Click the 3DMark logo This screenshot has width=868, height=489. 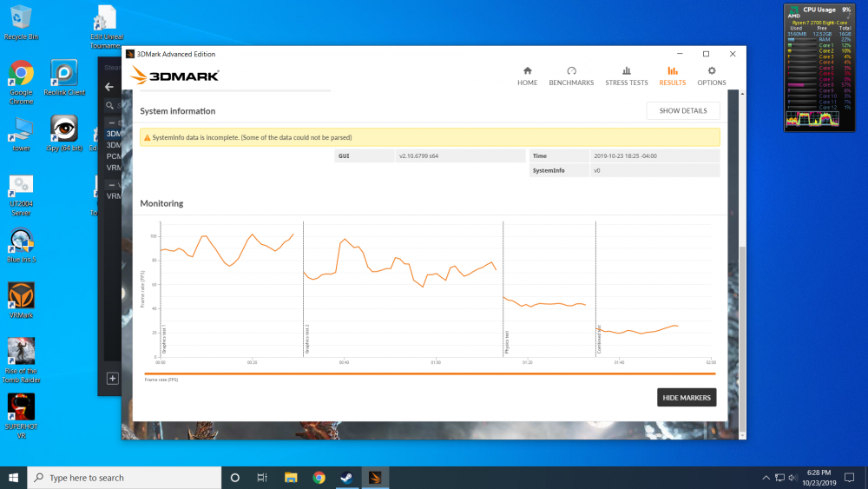175,76
